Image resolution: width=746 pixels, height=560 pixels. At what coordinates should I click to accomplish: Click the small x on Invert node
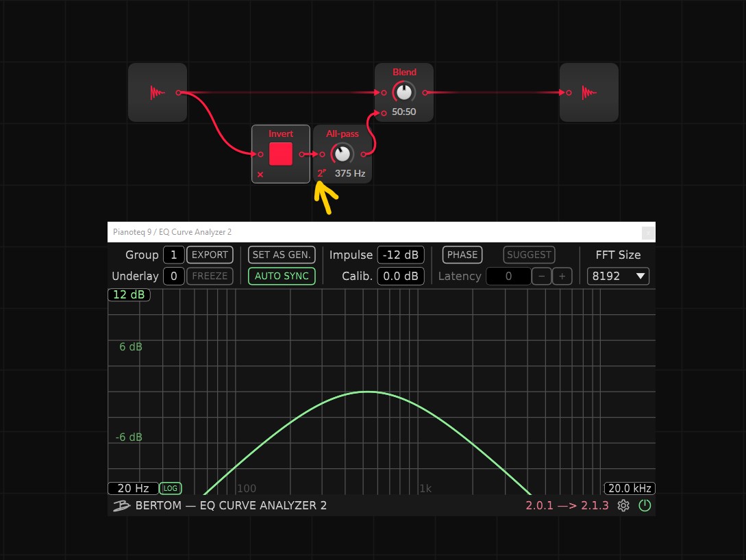(260, 175)
